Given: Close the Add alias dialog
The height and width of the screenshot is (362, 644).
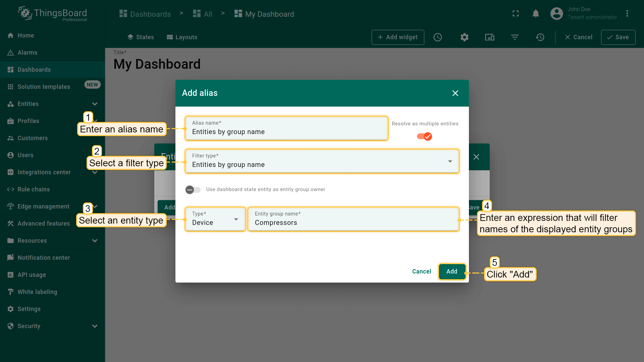Looking at the screenshot, I should click(455, 93).
